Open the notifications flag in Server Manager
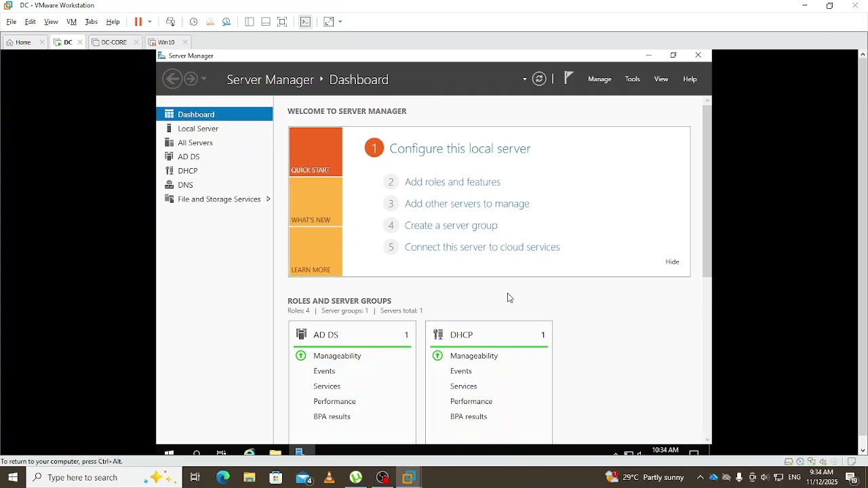The height and width of the screenshot is (488, 868). (x=569, y=79)
